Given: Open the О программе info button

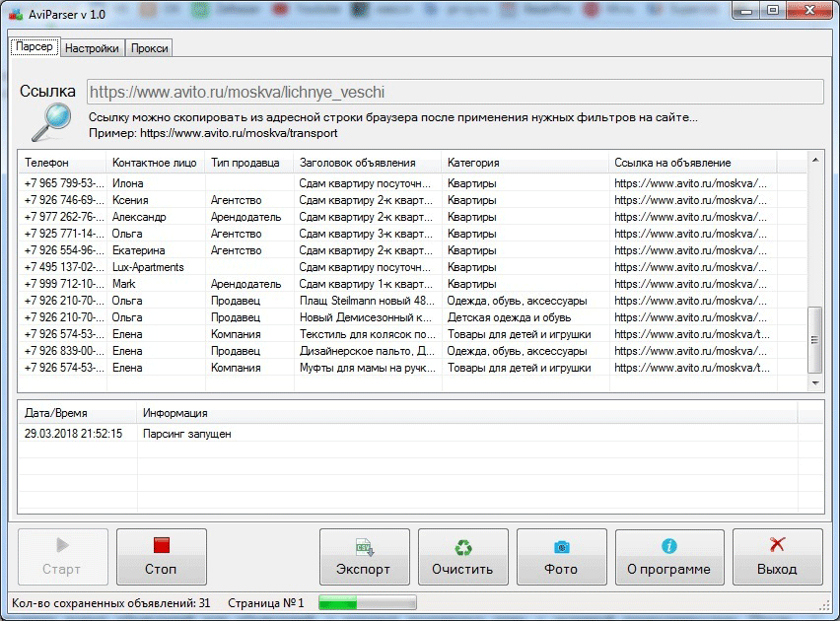Looking at the screenshot, I should pos(669,557).
